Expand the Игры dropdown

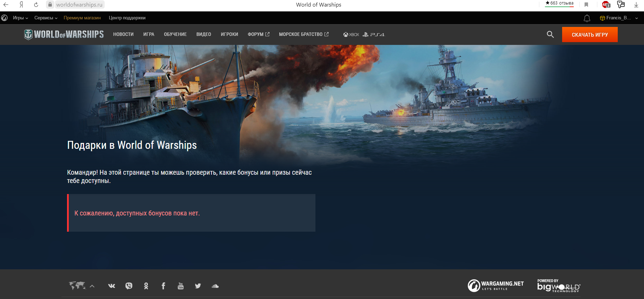20,18
